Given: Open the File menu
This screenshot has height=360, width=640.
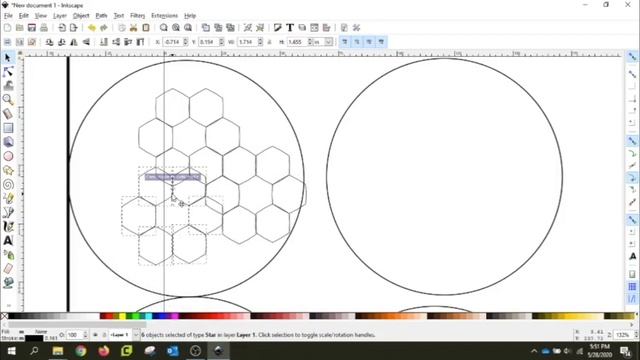Looking at the screenshot, I should click(x=8, y=16).
